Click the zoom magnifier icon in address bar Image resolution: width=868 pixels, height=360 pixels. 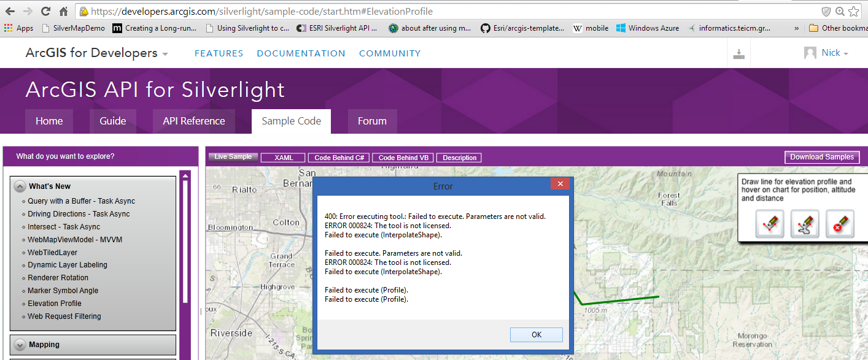[x=840, y=11]
